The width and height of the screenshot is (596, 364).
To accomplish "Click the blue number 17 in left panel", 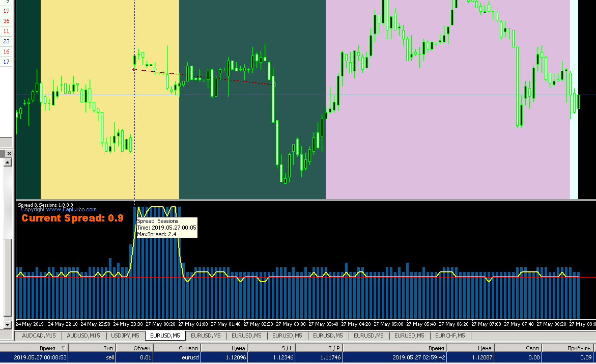I will point(6,62).
